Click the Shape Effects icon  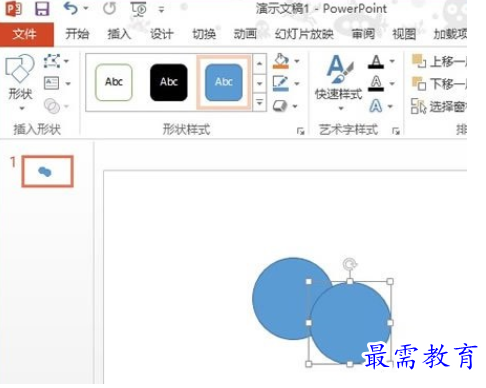tap(280, 106)
